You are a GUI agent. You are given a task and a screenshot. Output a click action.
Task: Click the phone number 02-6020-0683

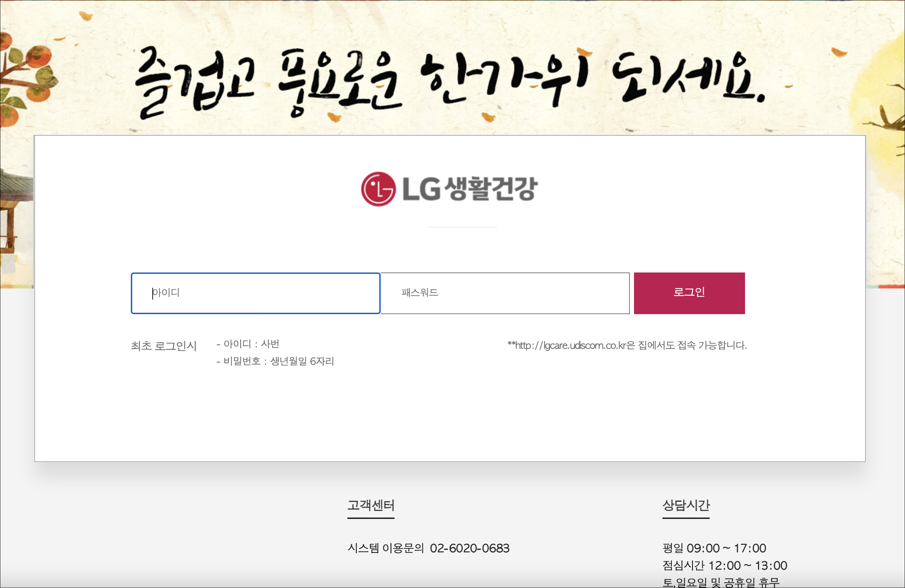469,548
